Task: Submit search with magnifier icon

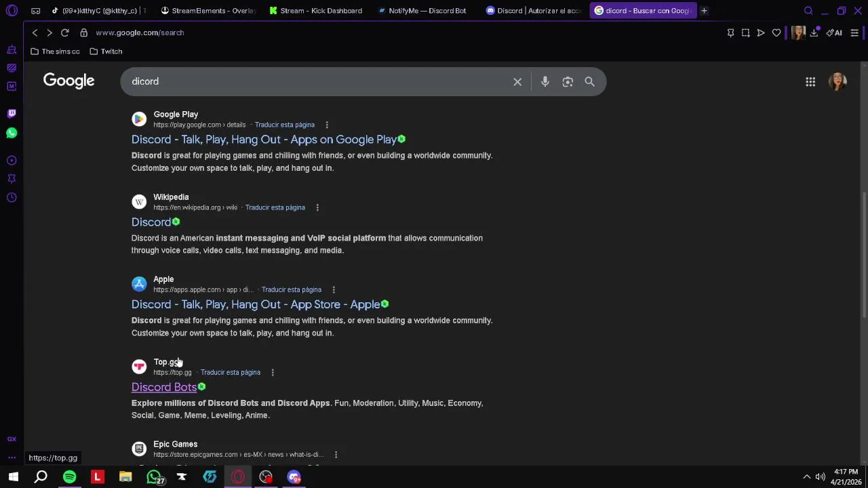Action: click(x=590, y=82)
